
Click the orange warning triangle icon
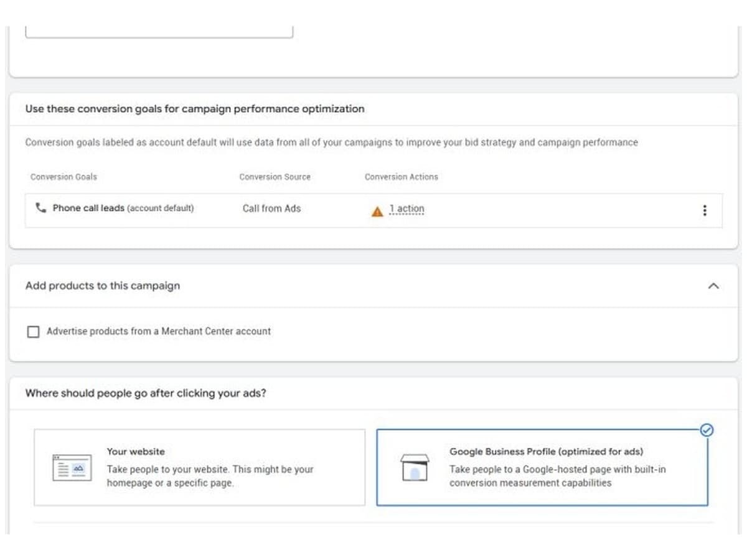pyautogui.click(x=377, y=212)
